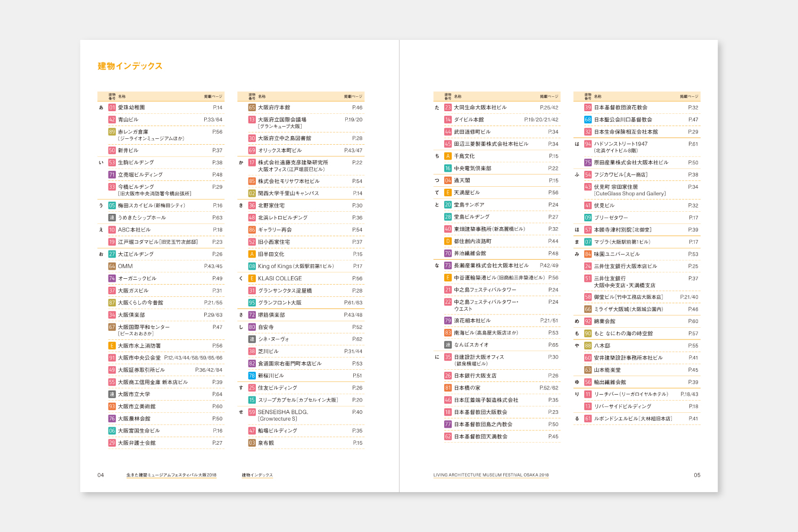The height and width of the screenshot is (532, 798).
Task: Click the gray 連 badge beside うめきたシップホール
Action: click(x=112, y=218)
